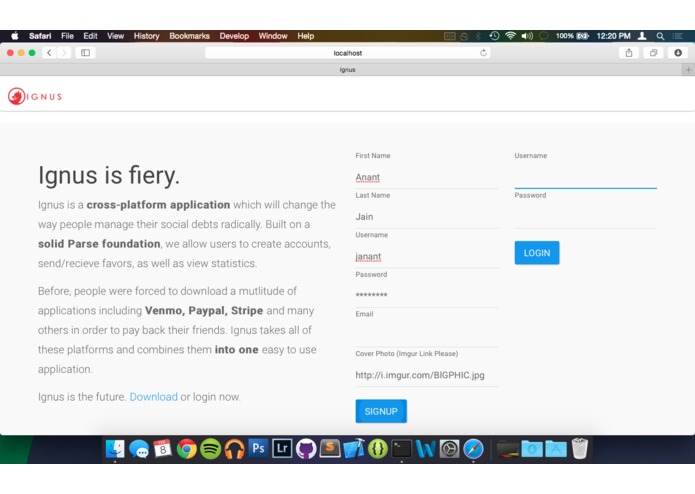Viewport: 695px width, 494px height.
Task: Click the login Username field
Action: tap(586, 178)
